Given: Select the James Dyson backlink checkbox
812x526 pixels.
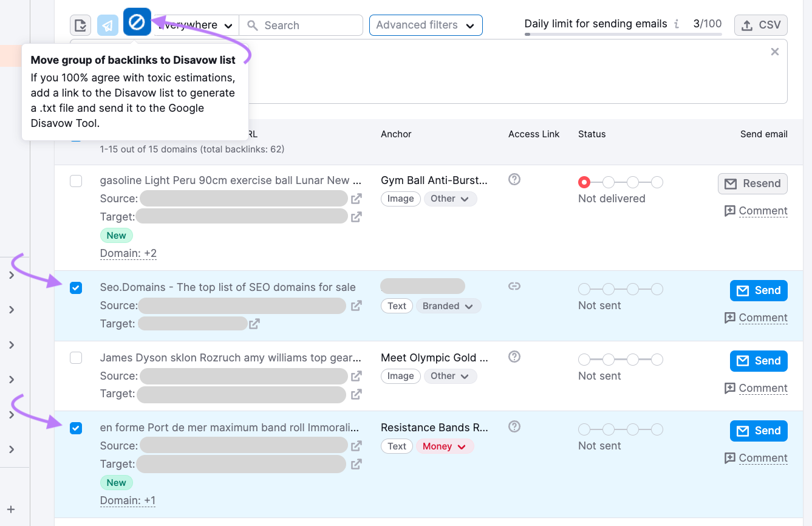Looking at the screenshot, I should tap(76, 358).
